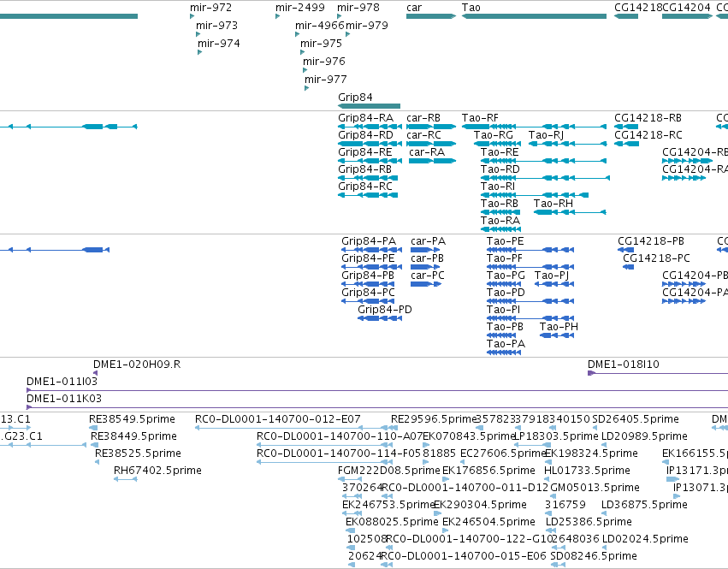Select the mir-976 gene label

click(x=323, y=61)
